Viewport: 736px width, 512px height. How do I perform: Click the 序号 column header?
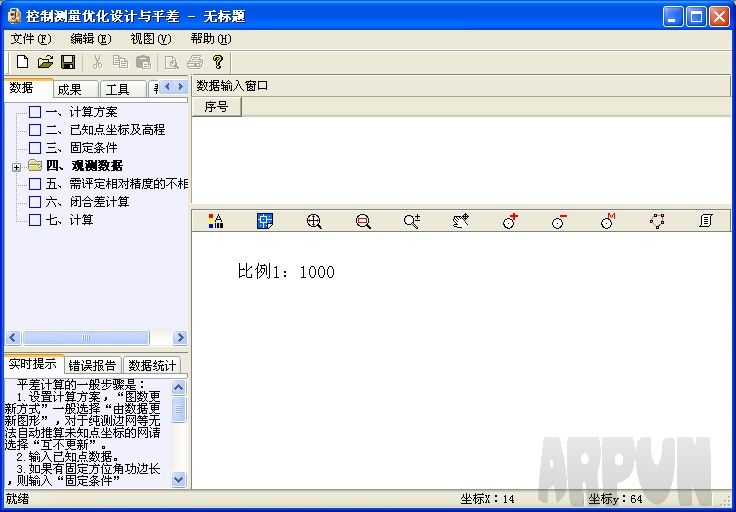click(216, 107)
